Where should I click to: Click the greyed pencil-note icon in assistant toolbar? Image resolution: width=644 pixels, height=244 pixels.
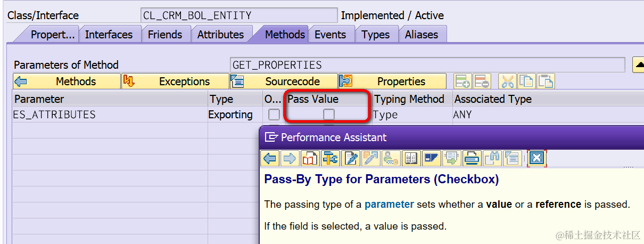[370, 158]
